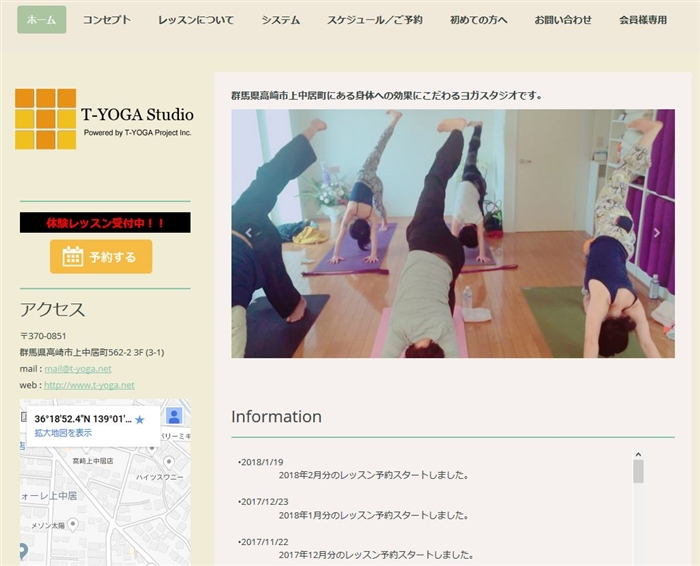Show the next slideshow photo arrow
The height and width of the screenshot is (566, 700).
click(x=657, y=232)
